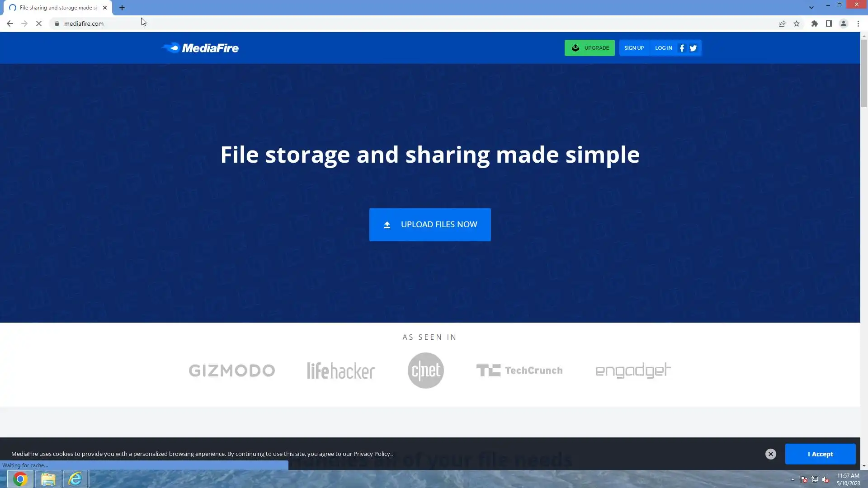Screen dimensions: 868x488
Task: Bookmark this page with star icon
Action: 797,23
